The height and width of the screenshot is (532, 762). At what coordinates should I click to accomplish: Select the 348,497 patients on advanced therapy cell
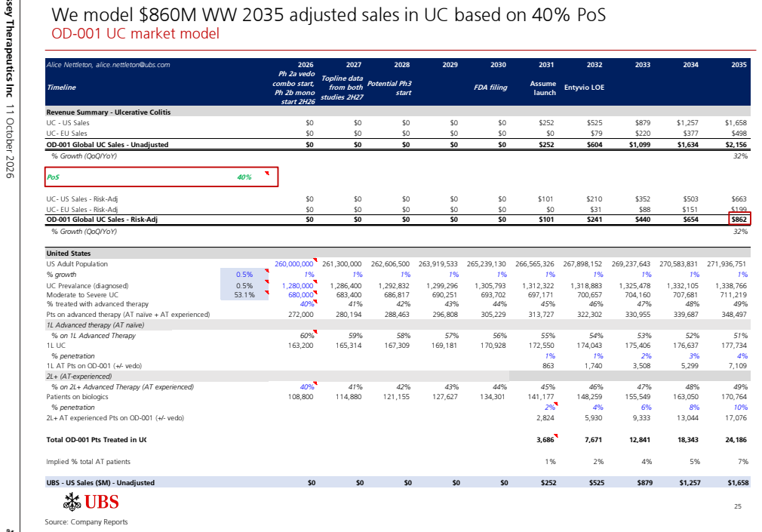click(x=734, y=315)
